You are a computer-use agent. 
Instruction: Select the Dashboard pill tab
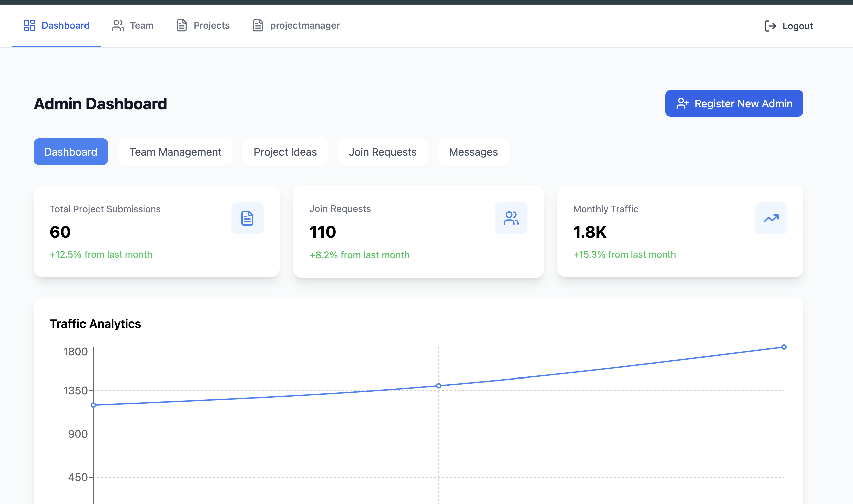pos(70,152)
